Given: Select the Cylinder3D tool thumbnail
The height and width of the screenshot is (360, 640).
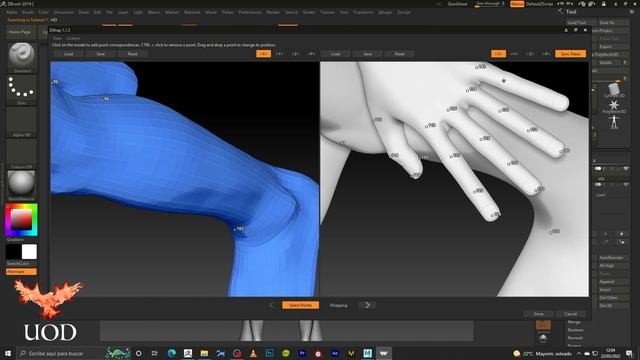Looking at the screenshot, I should click(613, 89).
